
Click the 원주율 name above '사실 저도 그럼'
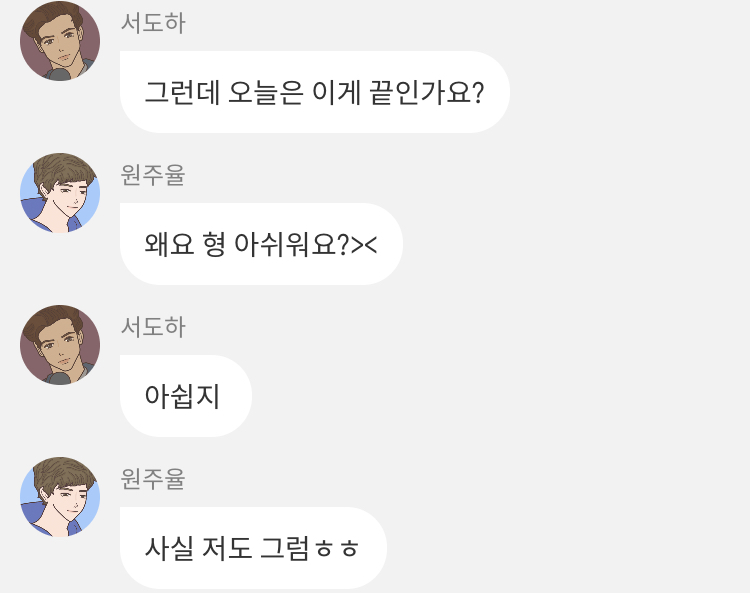click(x=153, y=479)
